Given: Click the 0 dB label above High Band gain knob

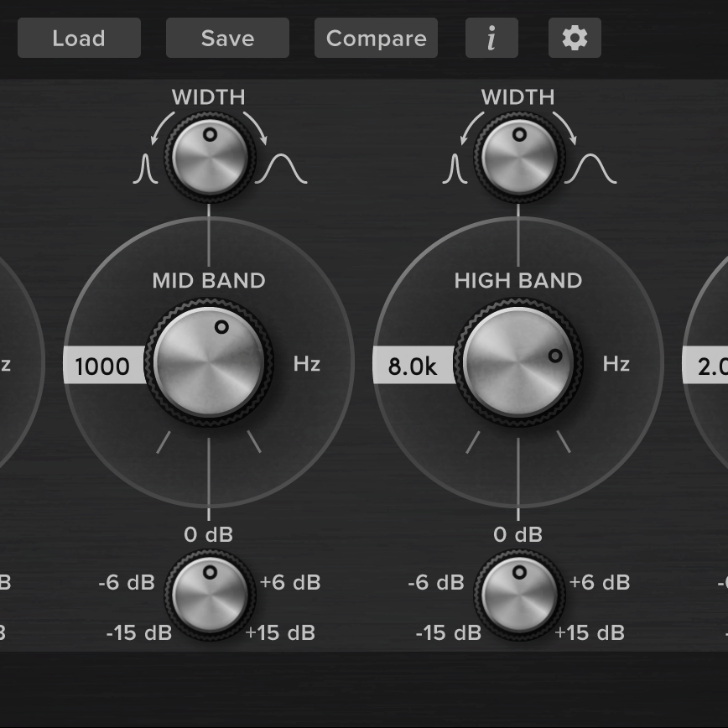Looking at the screenshot, I should [x=518, y=535].
